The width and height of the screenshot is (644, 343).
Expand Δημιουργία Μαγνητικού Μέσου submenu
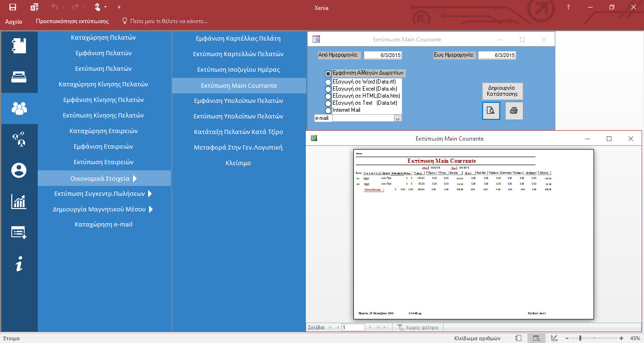tap(104, 209)
